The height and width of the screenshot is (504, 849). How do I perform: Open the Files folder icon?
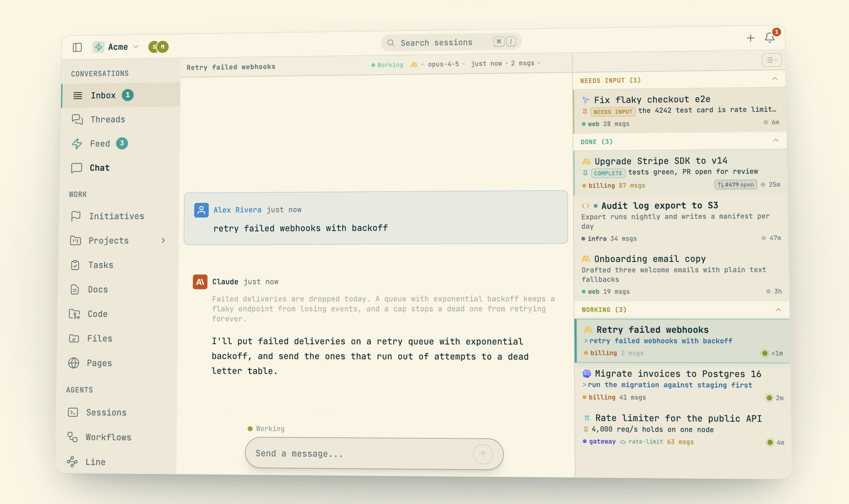coord(74,339)
